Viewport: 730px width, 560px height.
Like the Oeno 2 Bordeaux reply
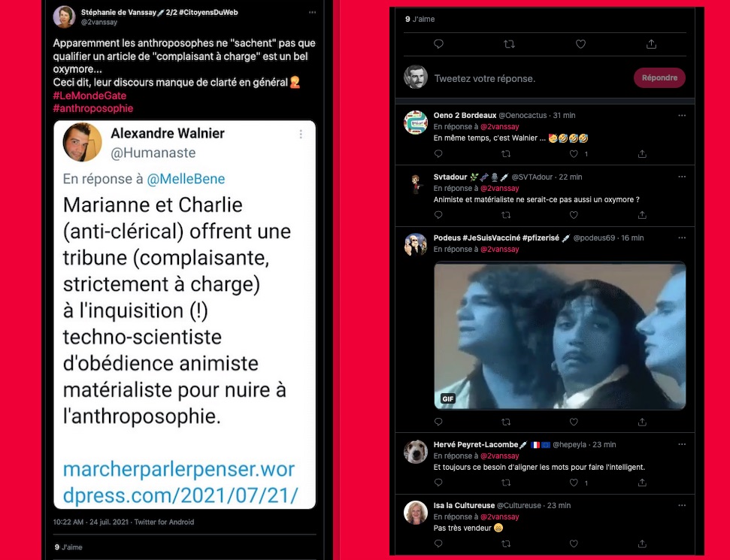click(x=574, y=154)
